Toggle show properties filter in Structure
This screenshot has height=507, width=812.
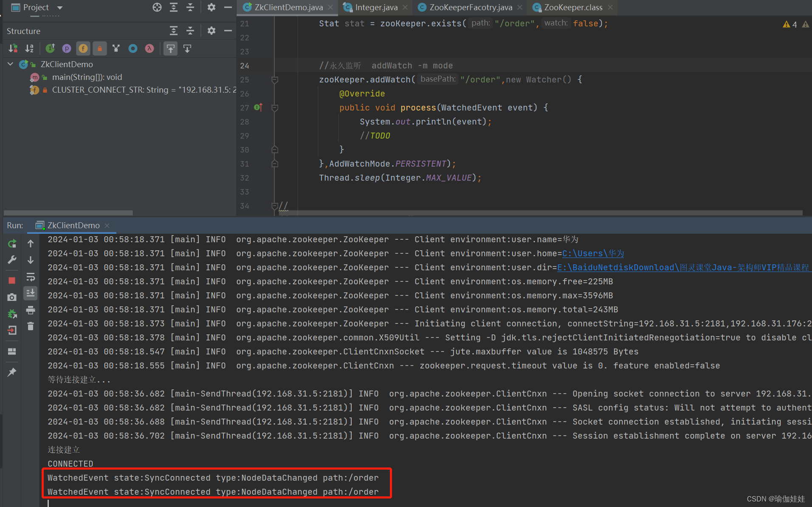(67, 48)
